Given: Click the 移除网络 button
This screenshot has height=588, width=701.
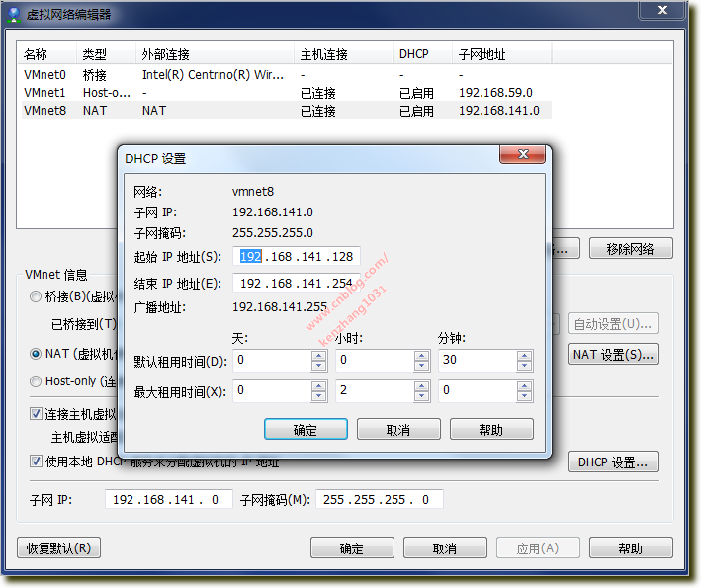Looking at the screenshot, I should coord(631,248).
